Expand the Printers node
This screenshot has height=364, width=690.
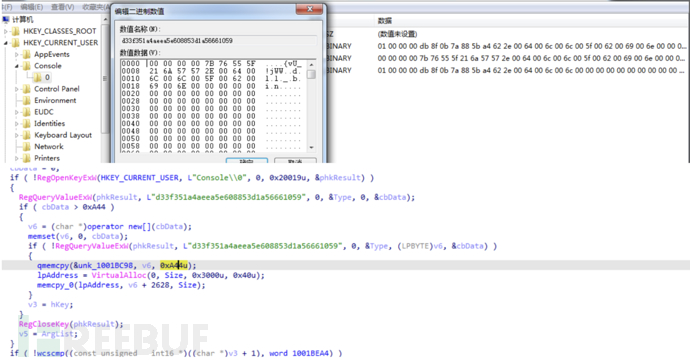tap(17, 158)
